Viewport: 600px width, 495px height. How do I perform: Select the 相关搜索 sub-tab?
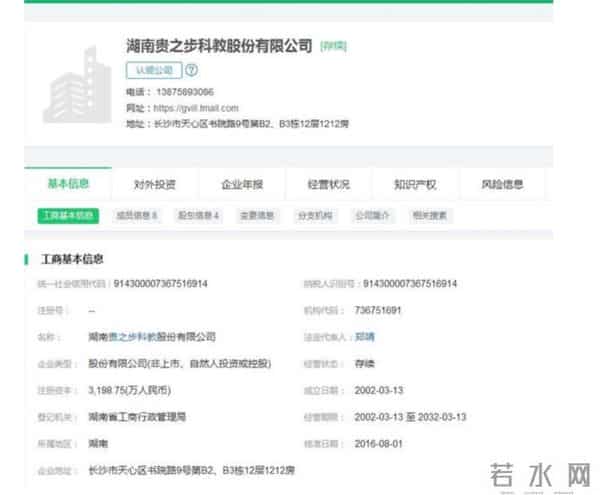(430, 216)
